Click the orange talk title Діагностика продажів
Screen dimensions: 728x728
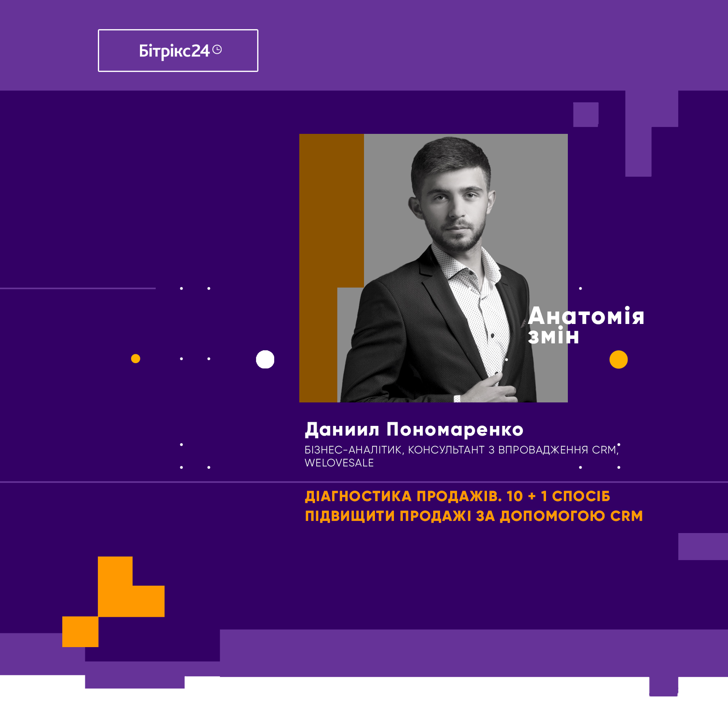click(x=474, y=506)
